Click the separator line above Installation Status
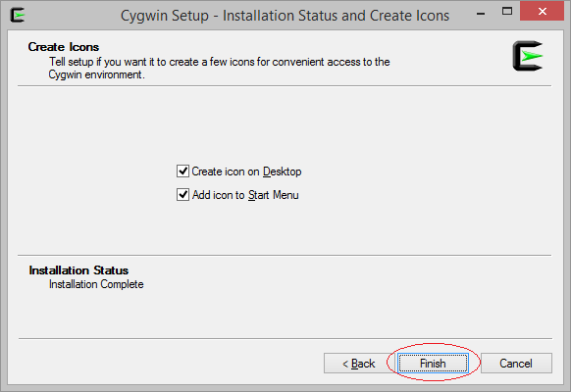This screenshot has height=392, width=571. point(285,255)
